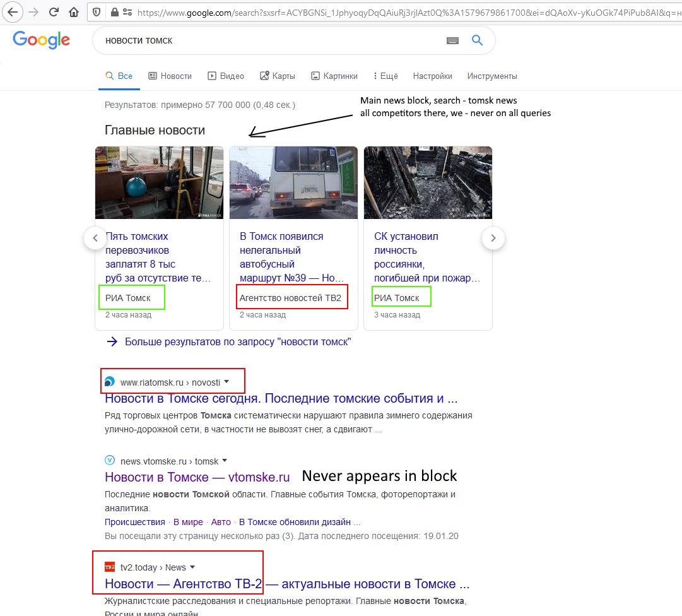Open the В мире sitelink
The height and width of the screenshot is (616, 682).
pyautogui.click(x=188, y=522)
